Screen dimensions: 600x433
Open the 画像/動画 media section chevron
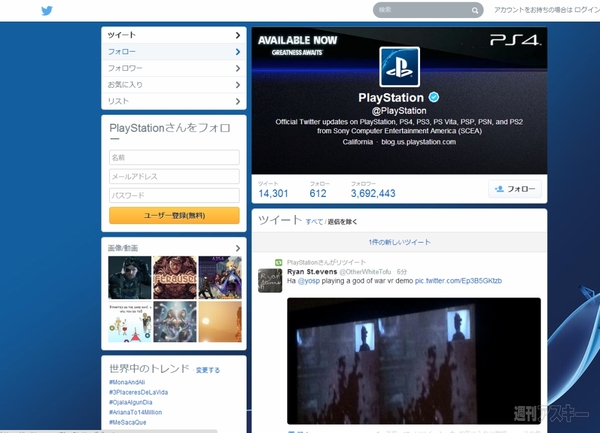[238, 248]
